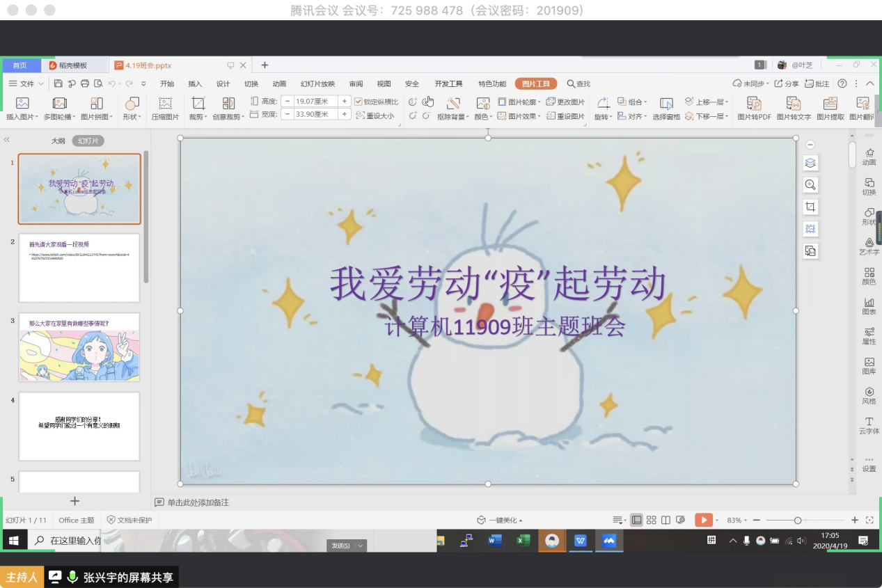Click the Shapes (形状) ribbon icon
Image resolution: width=882 pixels, height=588 pixels.
(131, 104)
